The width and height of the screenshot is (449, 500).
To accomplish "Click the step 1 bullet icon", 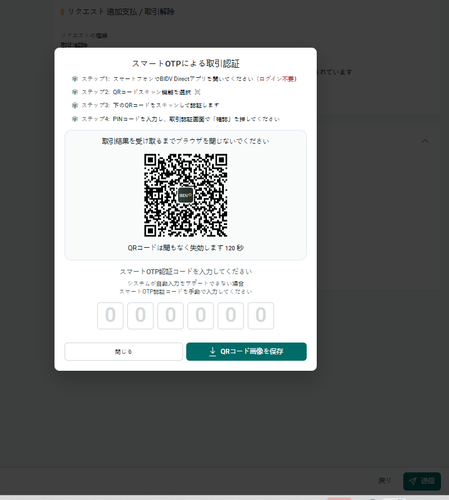I will click(75, 79).
